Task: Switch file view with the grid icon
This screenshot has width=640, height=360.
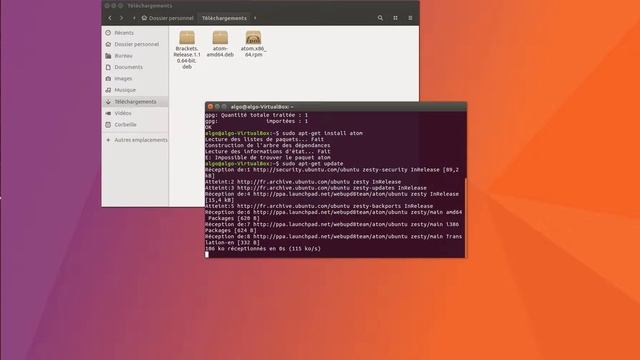Action: 395,18
